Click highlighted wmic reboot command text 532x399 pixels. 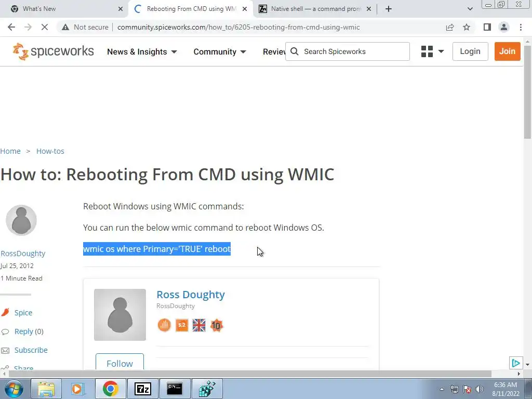[157, 249]
